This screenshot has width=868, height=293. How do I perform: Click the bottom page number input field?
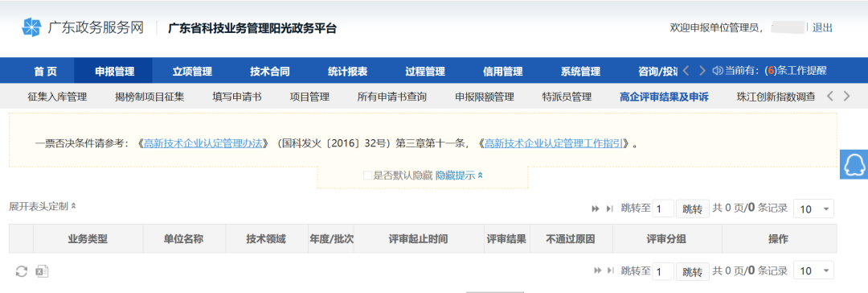pyautogui.click(x=663, y=271)
